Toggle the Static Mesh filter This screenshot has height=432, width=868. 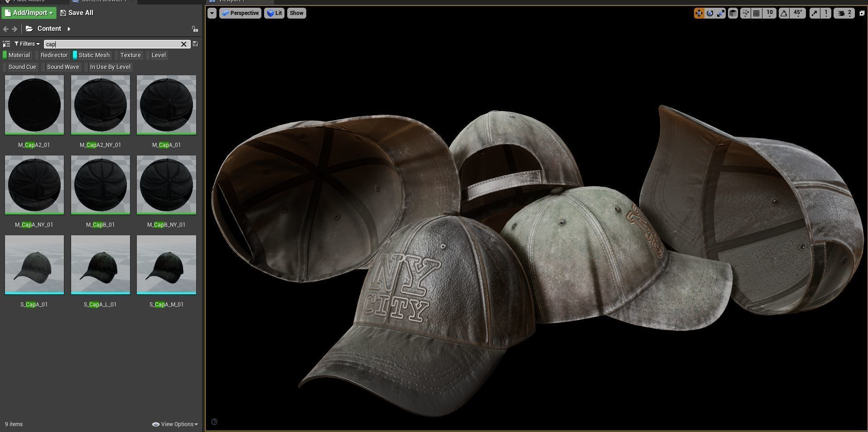coord(92,55)
